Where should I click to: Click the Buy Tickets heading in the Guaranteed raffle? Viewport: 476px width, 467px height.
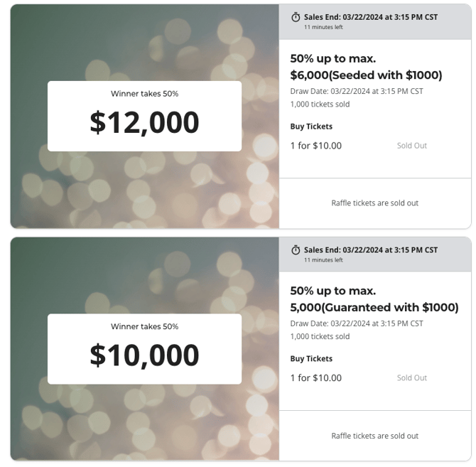click(x=311, y=359)
